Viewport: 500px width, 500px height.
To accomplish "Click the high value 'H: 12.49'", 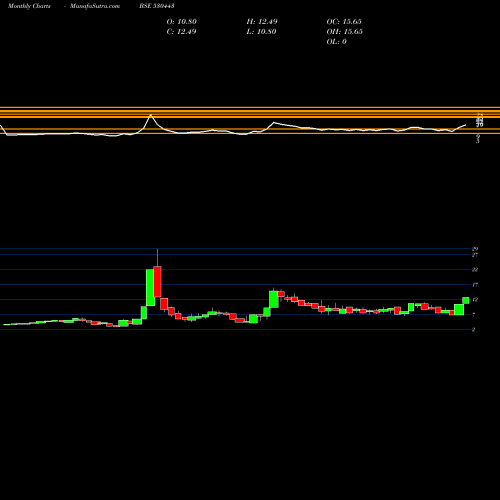I will click(x=262, y=22).
